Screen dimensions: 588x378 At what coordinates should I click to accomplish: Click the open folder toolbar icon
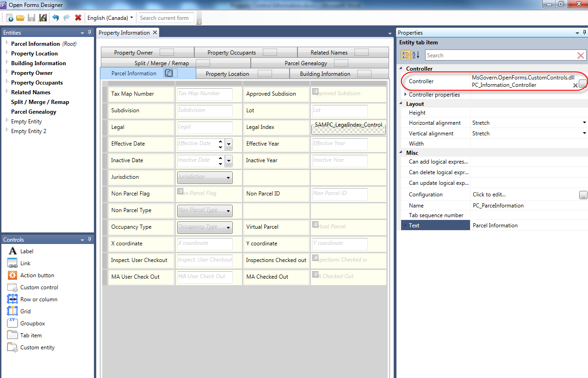coord(20,18)
